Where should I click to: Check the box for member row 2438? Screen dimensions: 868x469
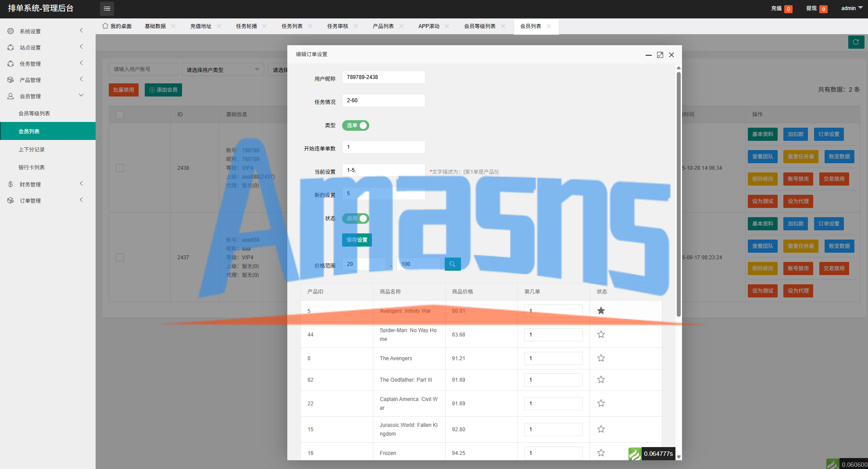(x=120, y=168)
